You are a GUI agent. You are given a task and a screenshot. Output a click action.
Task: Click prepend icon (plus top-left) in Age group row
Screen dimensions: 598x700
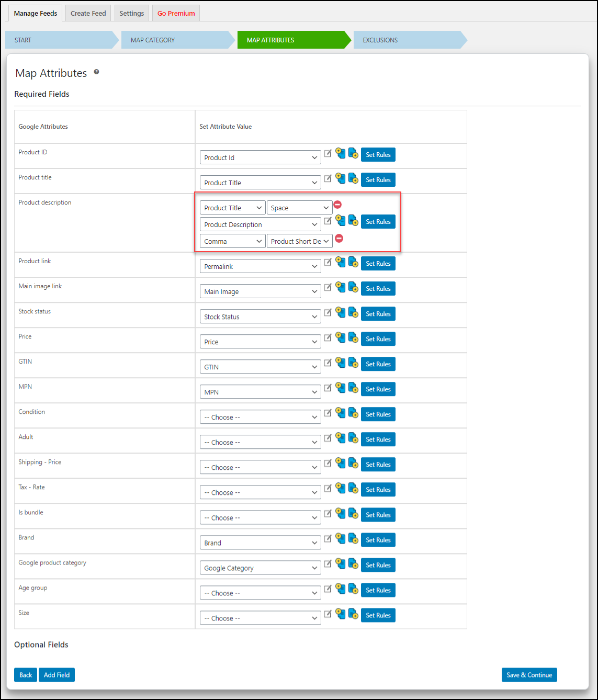pyautogui.click(x=341, y=589)
